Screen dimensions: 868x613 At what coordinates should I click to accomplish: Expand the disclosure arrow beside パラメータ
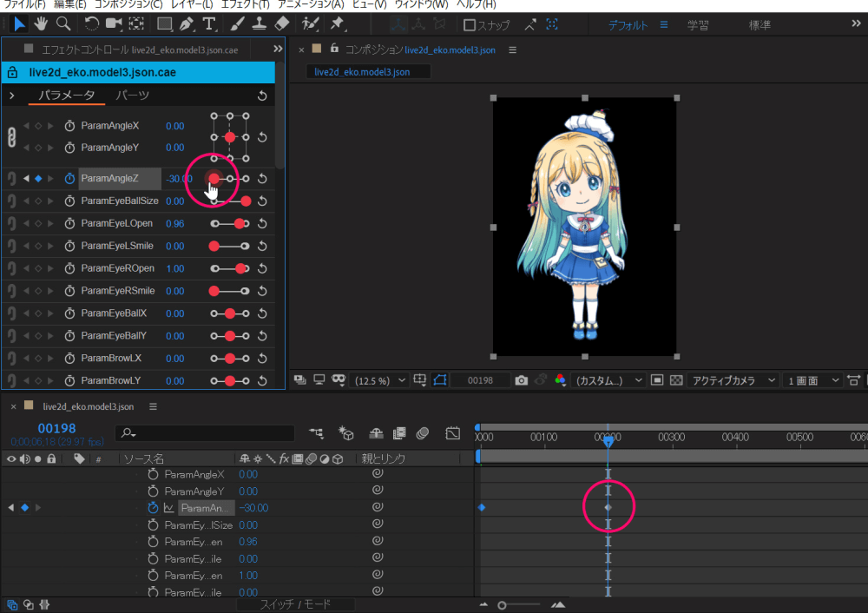tap(11, 96)
